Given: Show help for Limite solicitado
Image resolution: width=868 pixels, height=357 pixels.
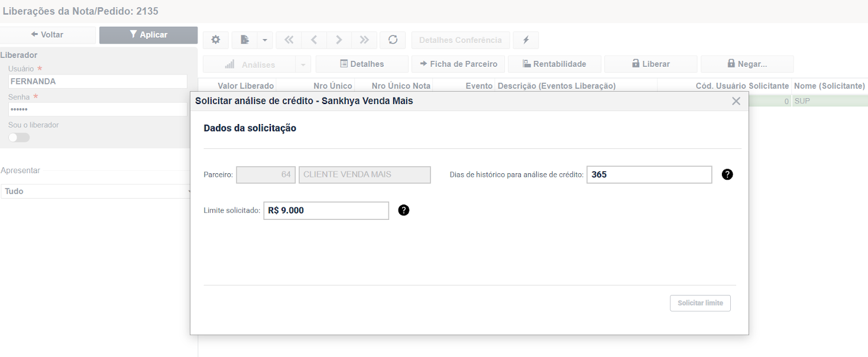Looking at the screenshot, I should click(x=404, y=210).
